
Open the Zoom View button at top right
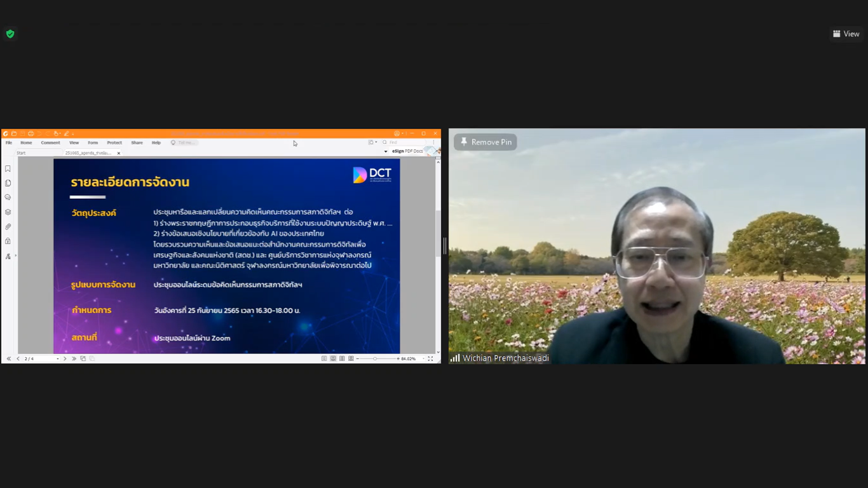coord(846,34)
